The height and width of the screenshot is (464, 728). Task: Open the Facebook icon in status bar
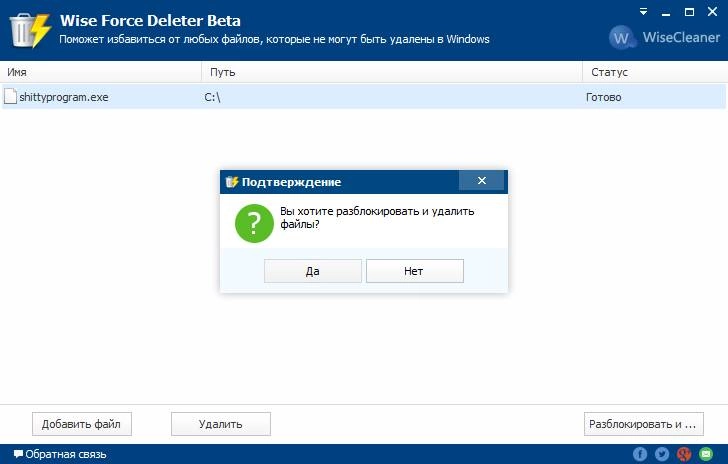coord(640,454)
